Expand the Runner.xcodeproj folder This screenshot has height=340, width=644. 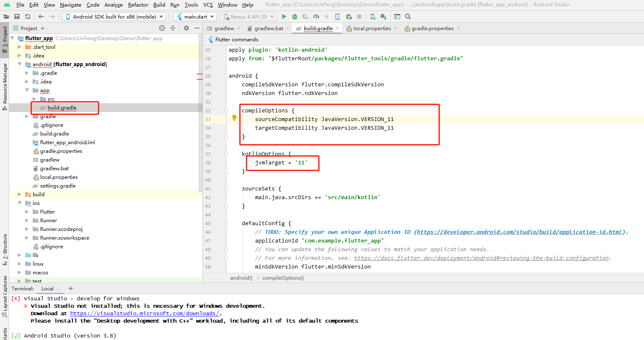27,229
